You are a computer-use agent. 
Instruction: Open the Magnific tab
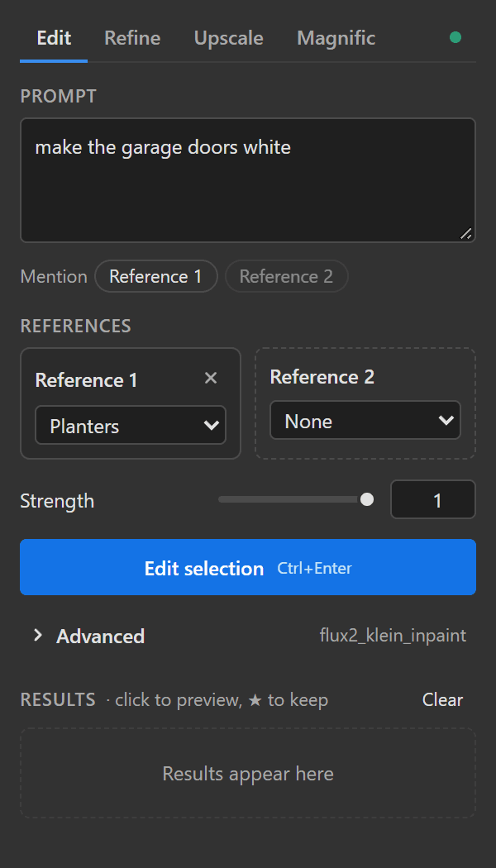click(336, 38)
